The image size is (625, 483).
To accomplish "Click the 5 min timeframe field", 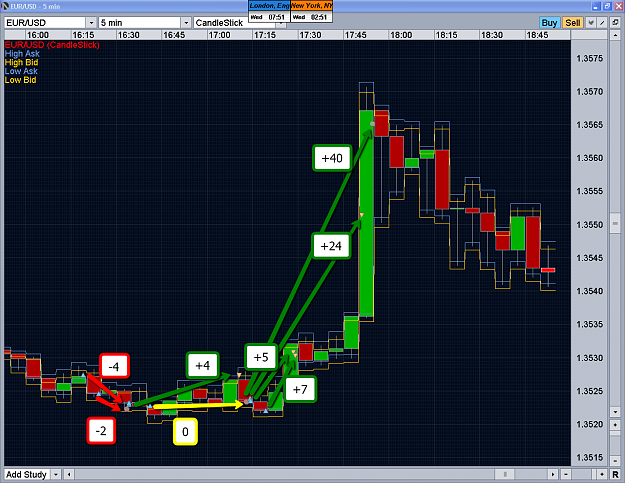I will click(140, 23).
